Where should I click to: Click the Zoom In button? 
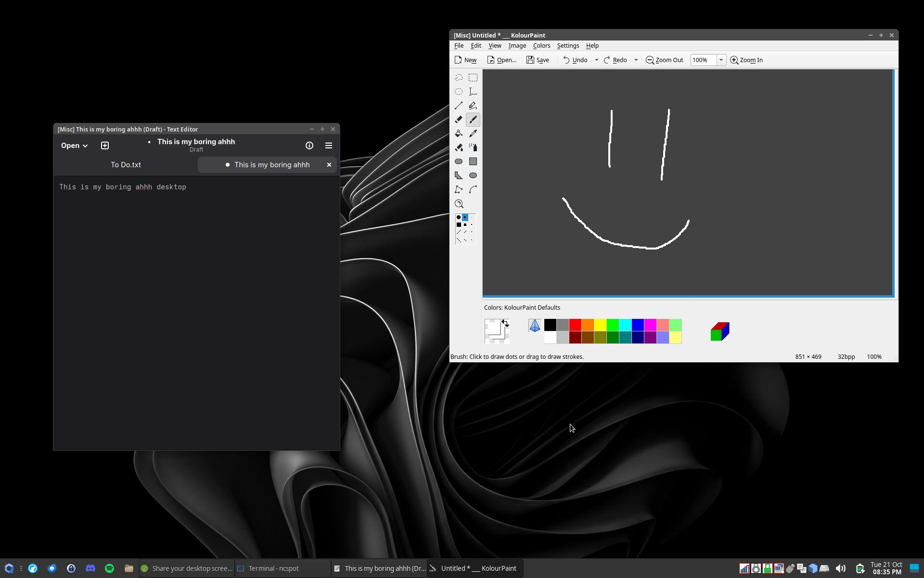pyautogui.click(x=746, y=60)
